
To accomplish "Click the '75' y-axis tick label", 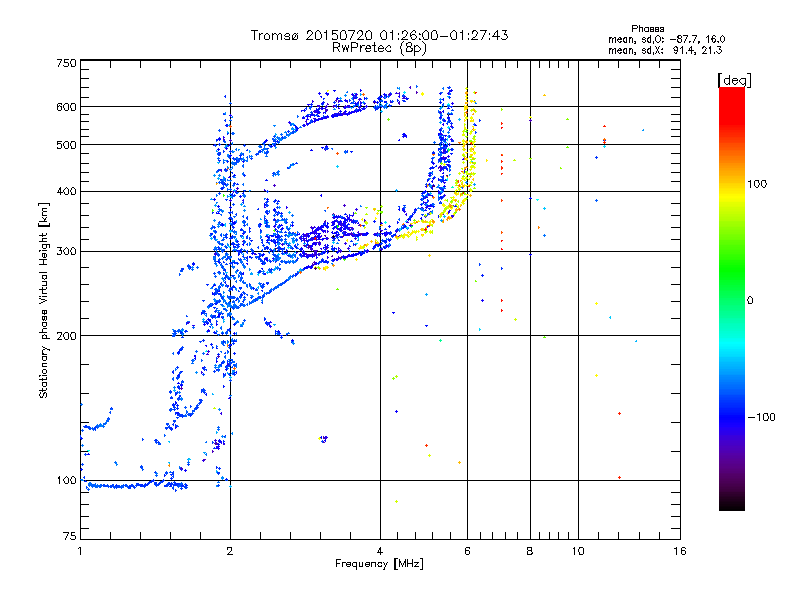I will pos(70,536).
